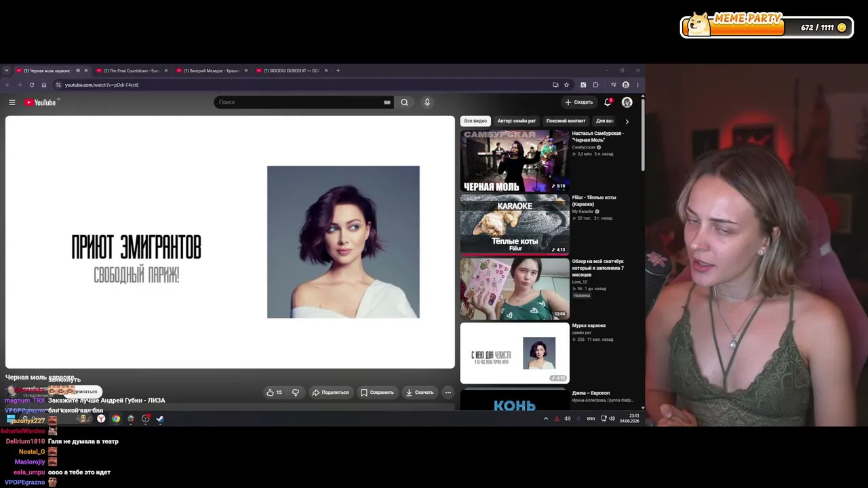Image resolution: width=868 pixels, height=488 pixels.
Task: Open the YouTube account avatar menu
Action: click(627, 102)
